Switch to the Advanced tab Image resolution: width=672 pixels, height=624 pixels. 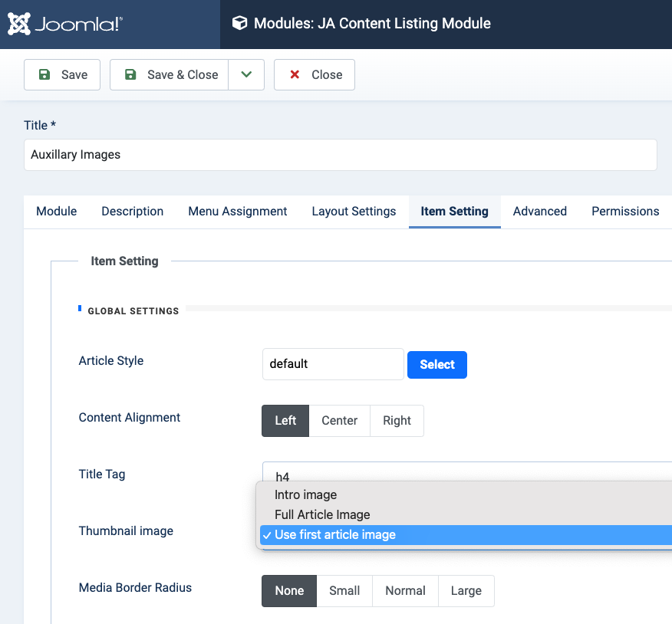[540, 211]
